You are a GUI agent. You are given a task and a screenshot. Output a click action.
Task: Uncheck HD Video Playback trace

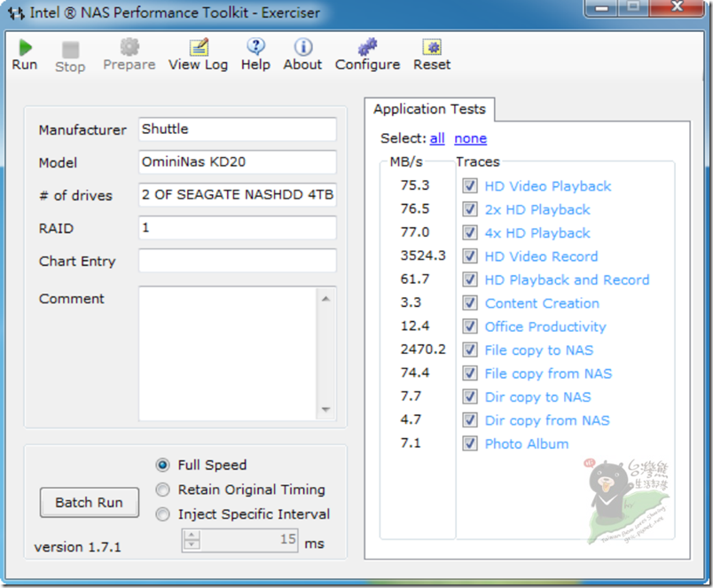click(470, 185)
